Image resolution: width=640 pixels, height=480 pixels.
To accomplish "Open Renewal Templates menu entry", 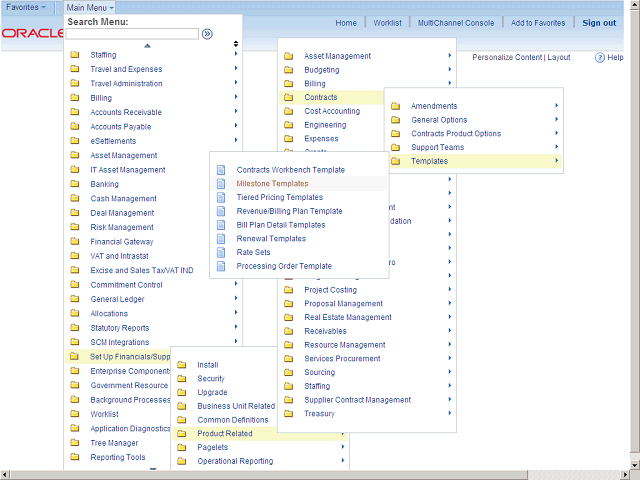I will click(271, 239).
